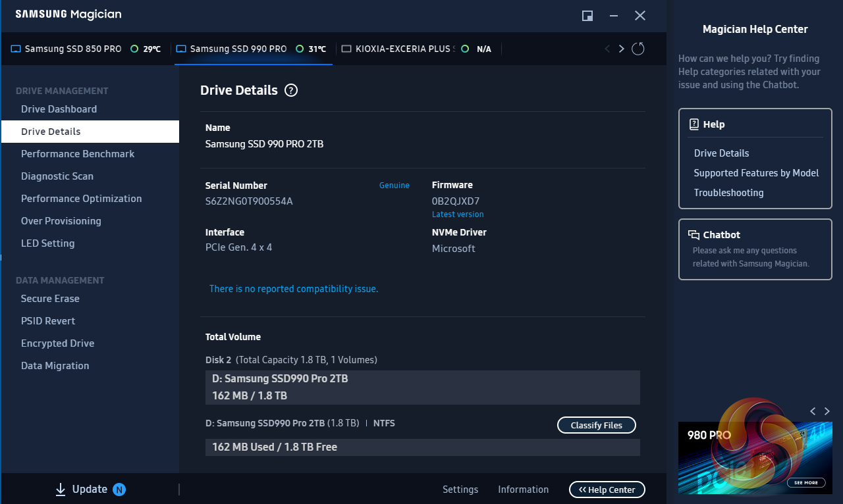Screen dimensions: 843x504
Task: Click the Classify Files button
Action: click(597, 425)
